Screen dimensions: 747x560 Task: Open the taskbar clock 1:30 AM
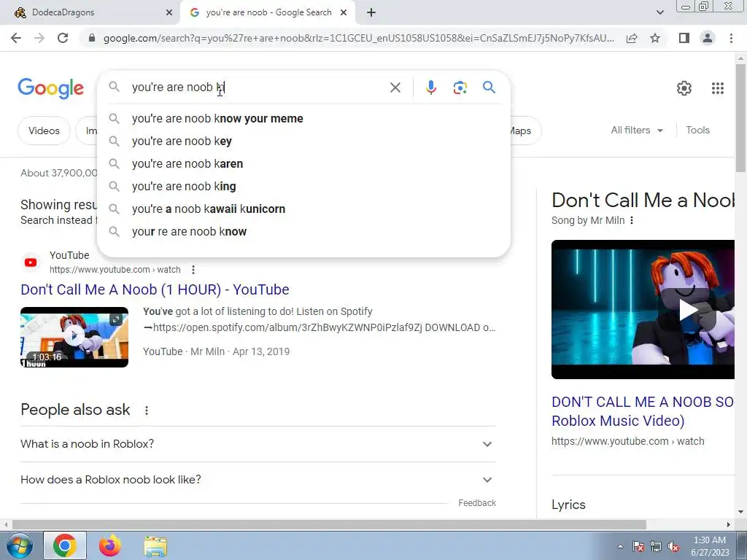[710, 546]
